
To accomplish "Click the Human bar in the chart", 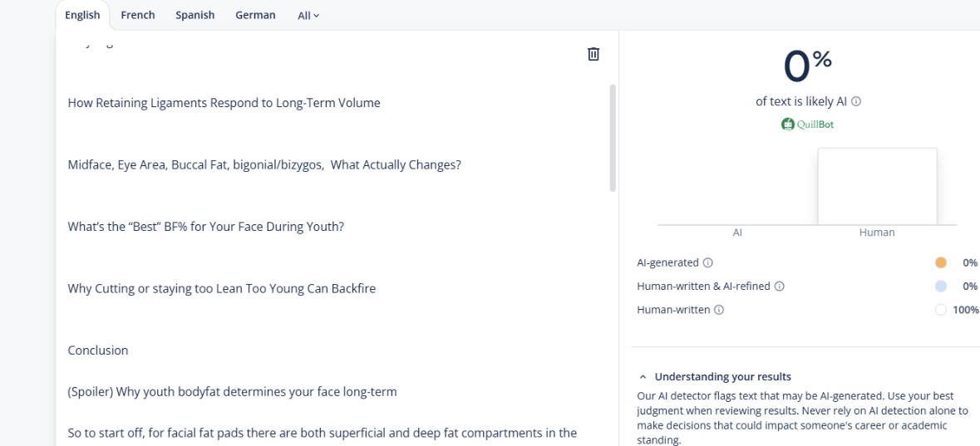I will 877,187.
